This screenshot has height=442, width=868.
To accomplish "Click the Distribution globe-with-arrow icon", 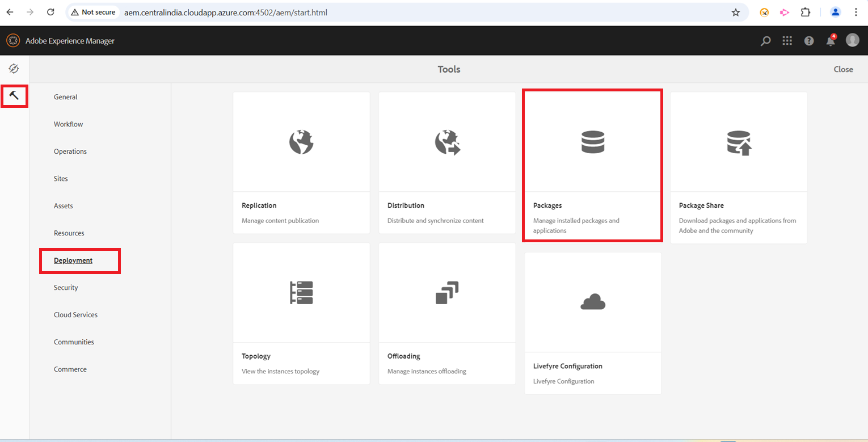I will (x=448, y=142).
